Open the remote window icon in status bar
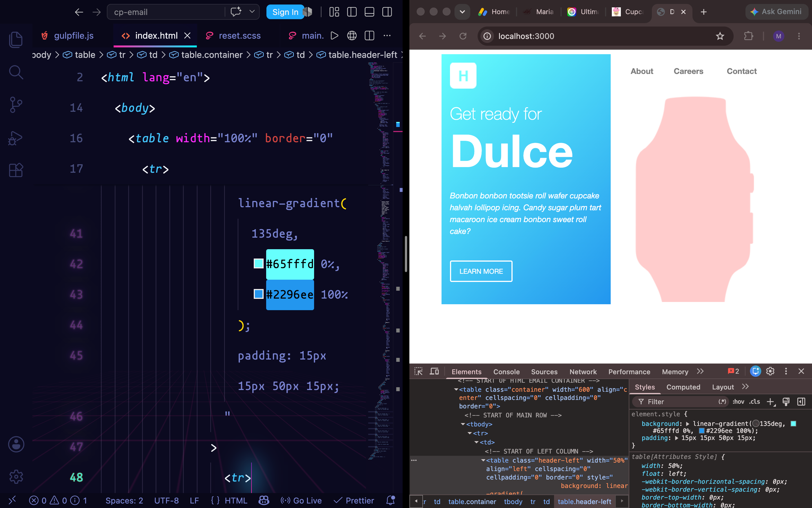Screen dimensions: 812x508 click(x=12, y=501)
